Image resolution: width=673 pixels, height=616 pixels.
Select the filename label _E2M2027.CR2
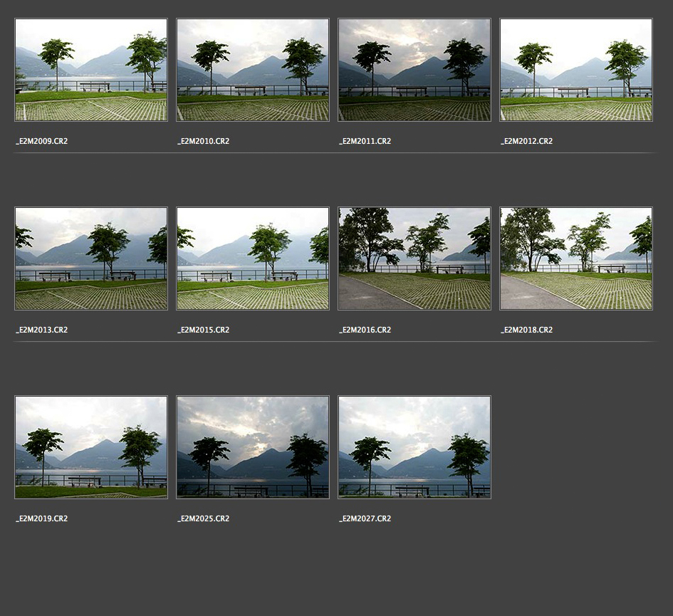pyautogui.click(x=365, y=518)
